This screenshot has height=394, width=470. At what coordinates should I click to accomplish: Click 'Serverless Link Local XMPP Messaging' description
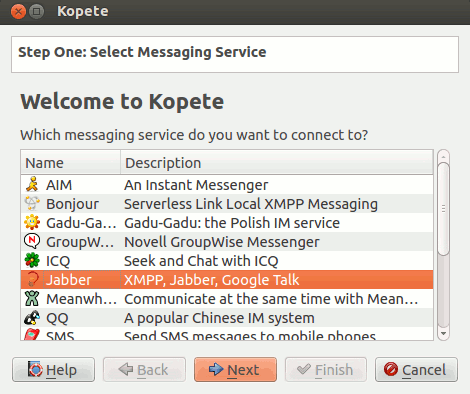[x=251, y=204]
